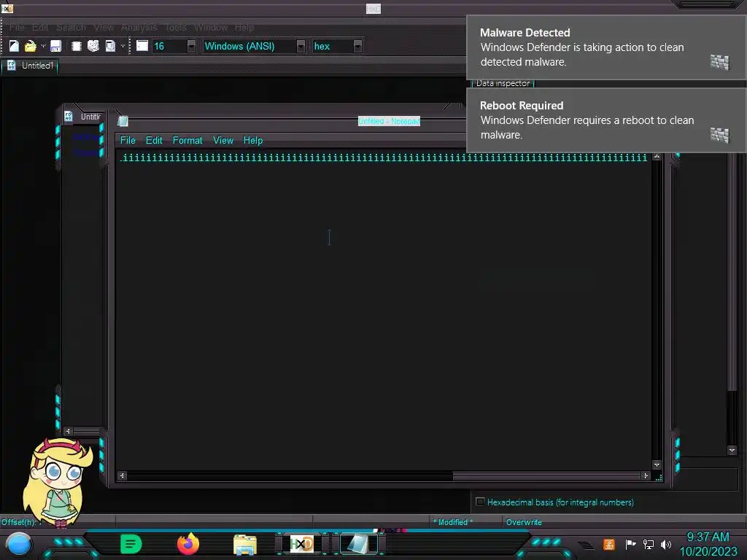Viewport: 747px width, 560px height.
Task: Open HxD Search menu
Action: (x=71, y=28)
